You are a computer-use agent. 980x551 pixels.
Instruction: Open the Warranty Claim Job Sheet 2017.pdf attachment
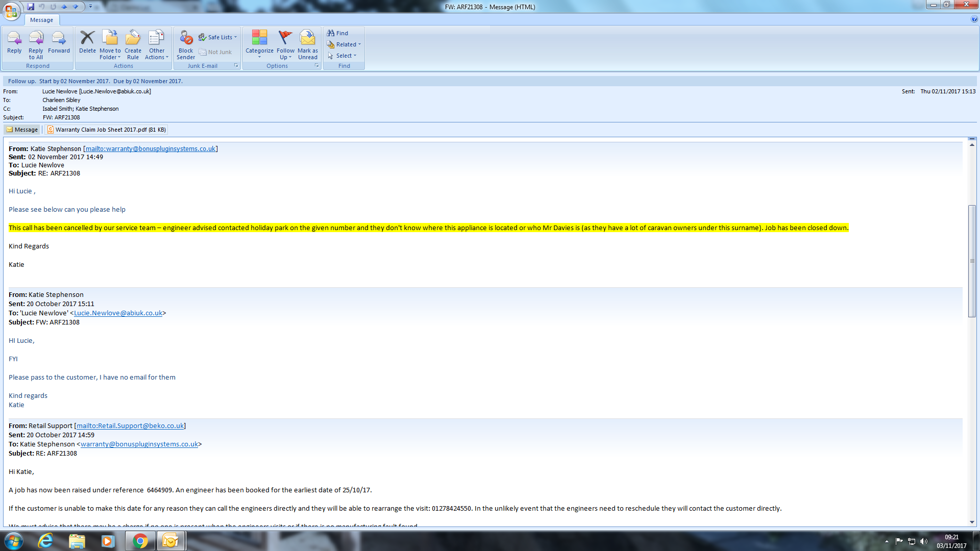[x=107, y=130]
